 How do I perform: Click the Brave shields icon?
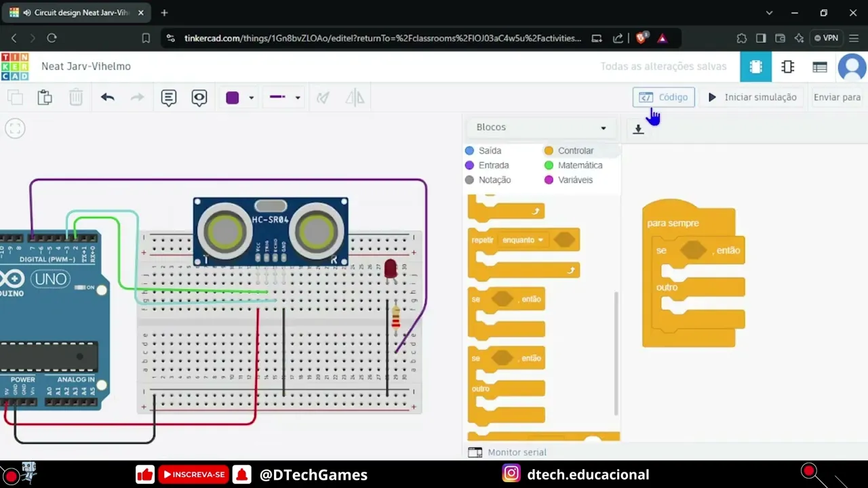click(x=642, y=38)
